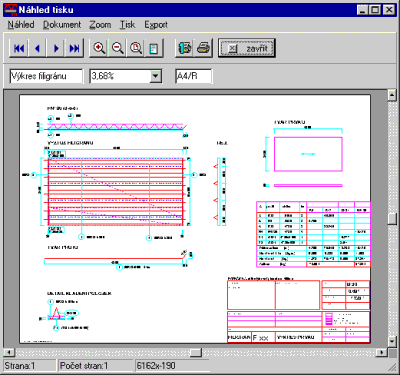
Task: Click the horizontal scrollbar right arrow
Action: [x=381, y=352]
